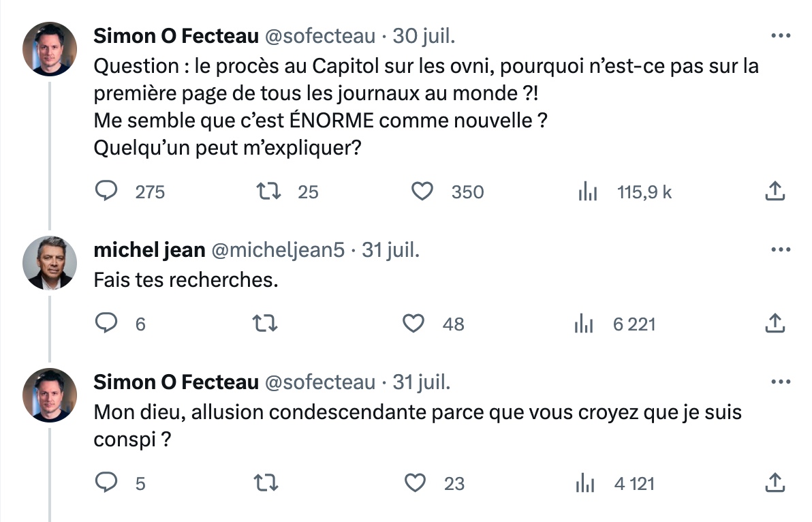Viewport: 812px width, 522px height.
Task: Like the tweet with 350 likes
Action: tap(423, 191)
